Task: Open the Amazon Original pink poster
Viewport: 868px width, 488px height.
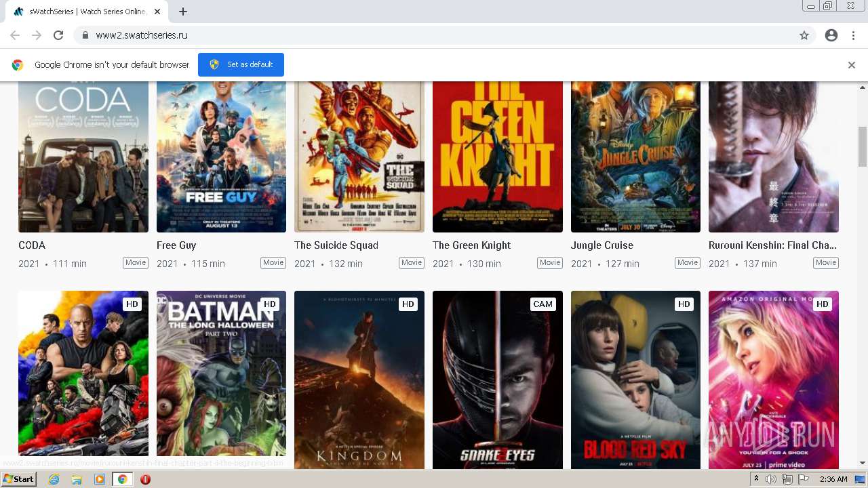Action: (x=774, y=380)
